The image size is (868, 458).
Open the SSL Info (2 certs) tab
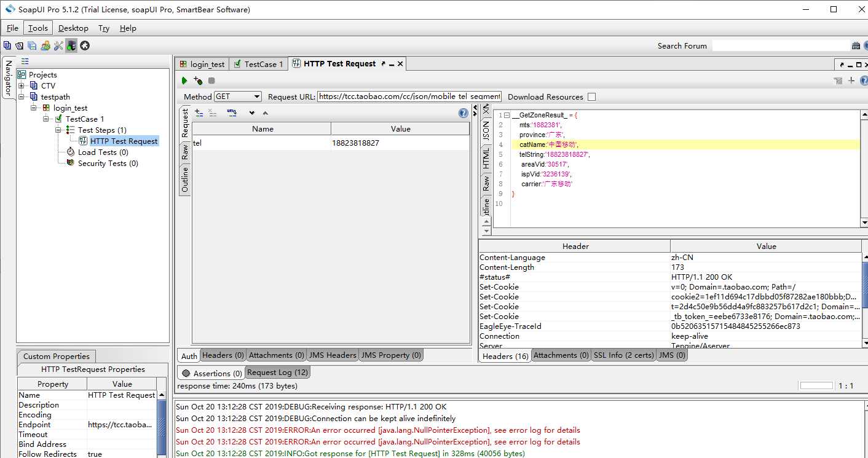tap(624, 355)
